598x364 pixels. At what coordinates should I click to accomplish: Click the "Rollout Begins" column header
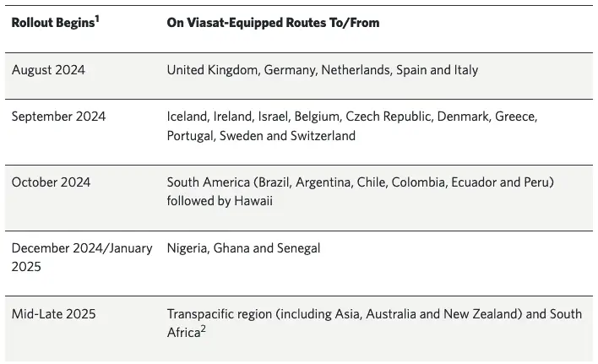pos(52,23)
